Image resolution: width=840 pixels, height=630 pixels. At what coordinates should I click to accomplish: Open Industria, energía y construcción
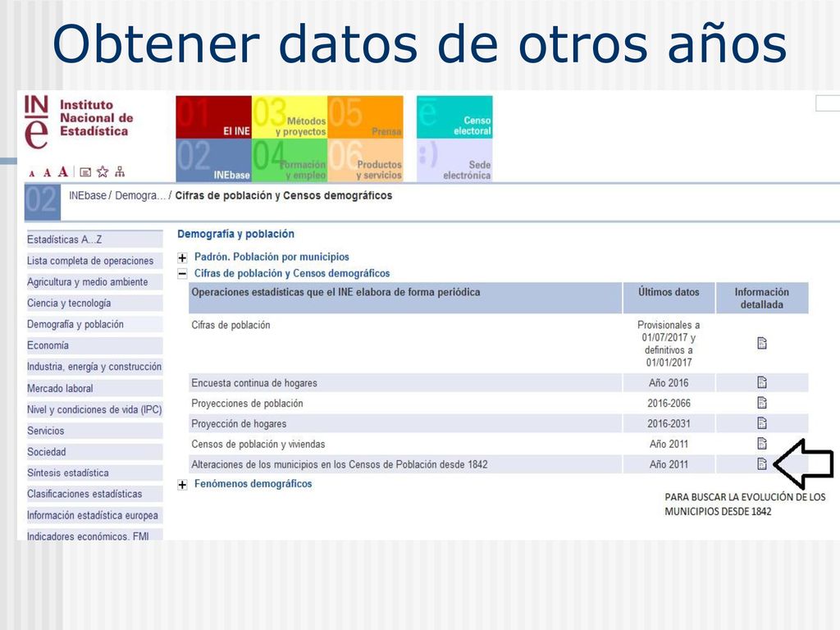tap(94, 367)
